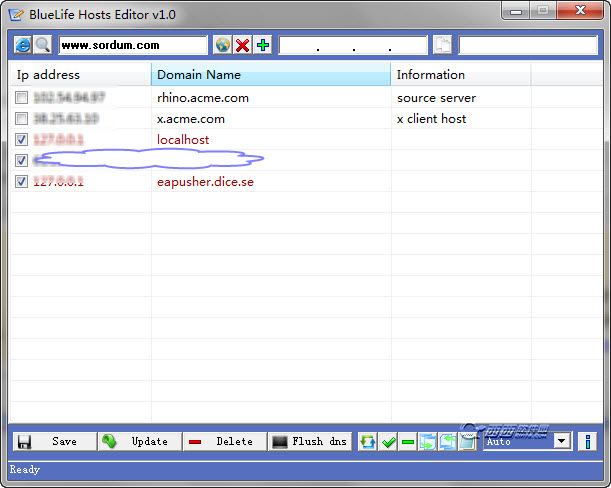
Task: Click the second blue window restore icon
Action: (447, 442)
